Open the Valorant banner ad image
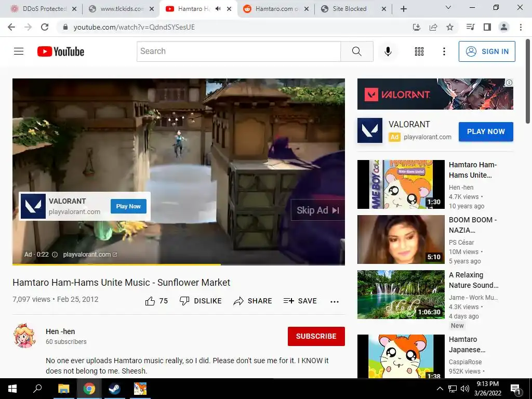Screen dimensions: 532x399 point(435,94)
